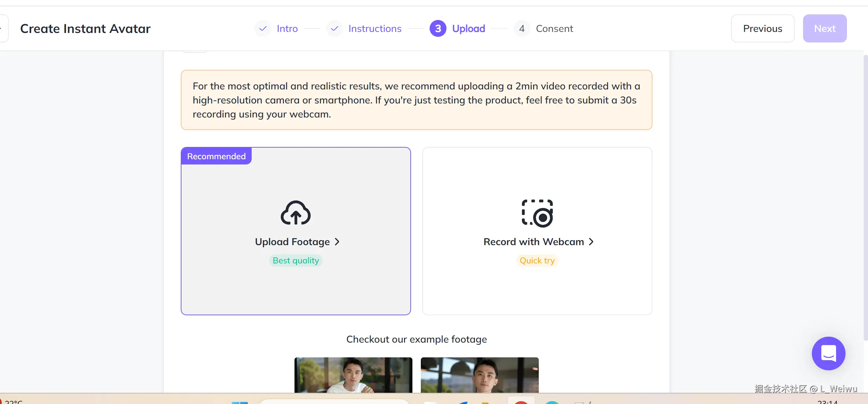Click the Best quality badge
Viewport: 868px width, 404px height.
(296, 261)
